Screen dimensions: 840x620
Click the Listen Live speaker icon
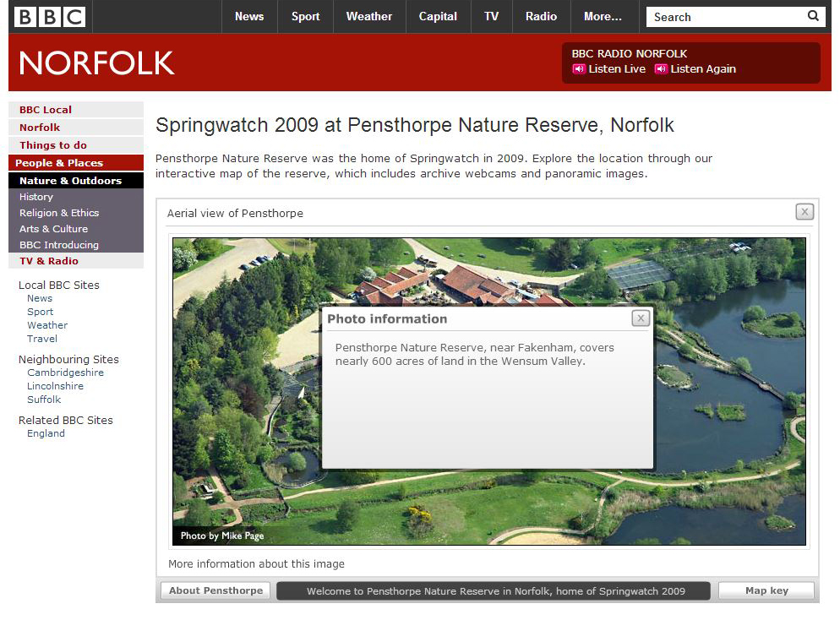[x=579, y=69]
